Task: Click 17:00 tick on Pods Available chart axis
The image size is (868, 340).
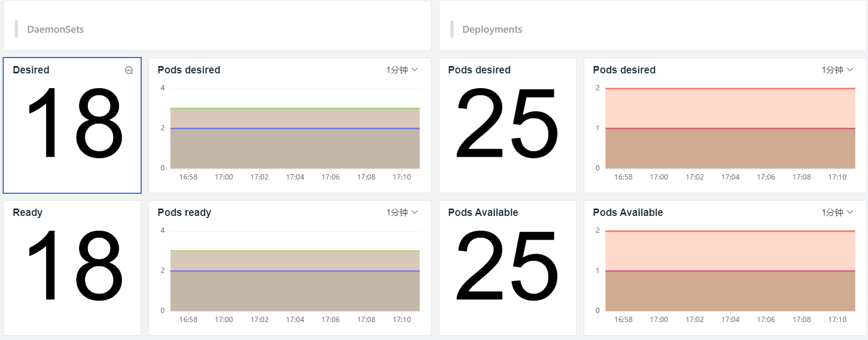Action: pos(659,319)
